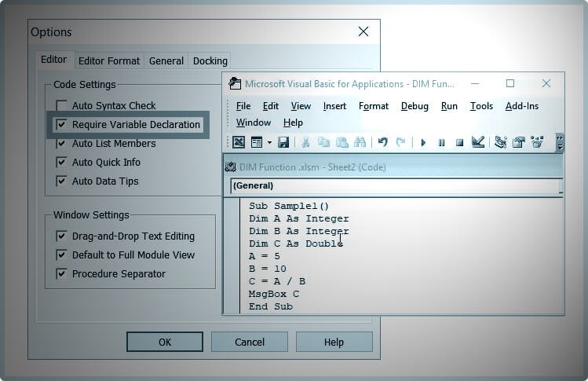The image size is (588, 381).
Task: Switch to the Docking tab
Action: point(210,60)
